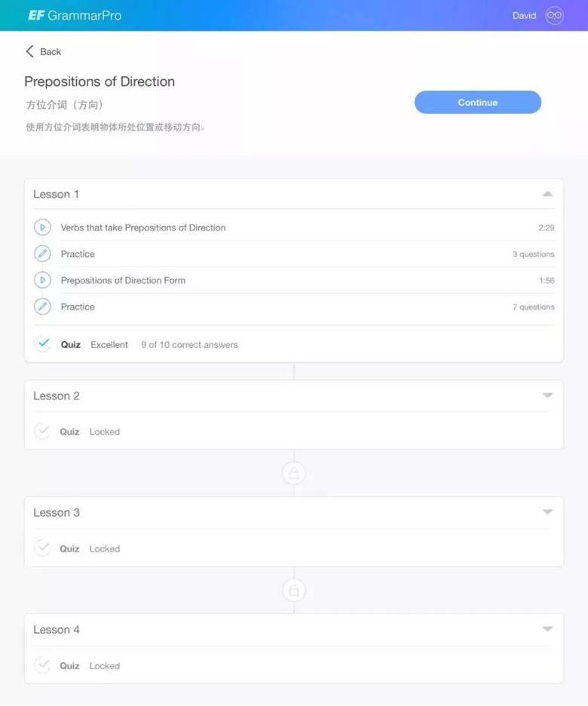Click the blue Continue button
This screenshot has height=706, width=588.
click(x=478, y=102)
